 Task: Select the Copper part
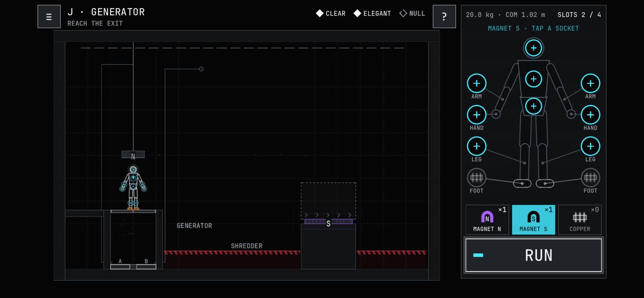[580, 220]
